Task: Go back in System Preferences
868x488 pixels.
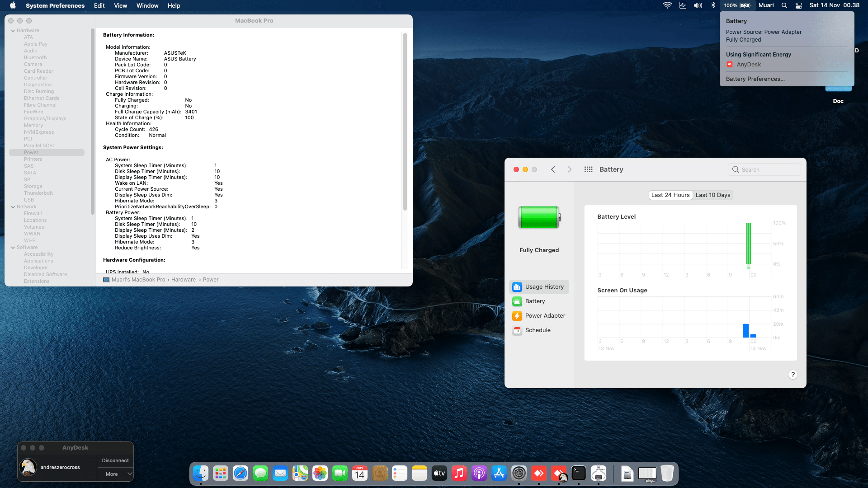Action: point(553,169)
